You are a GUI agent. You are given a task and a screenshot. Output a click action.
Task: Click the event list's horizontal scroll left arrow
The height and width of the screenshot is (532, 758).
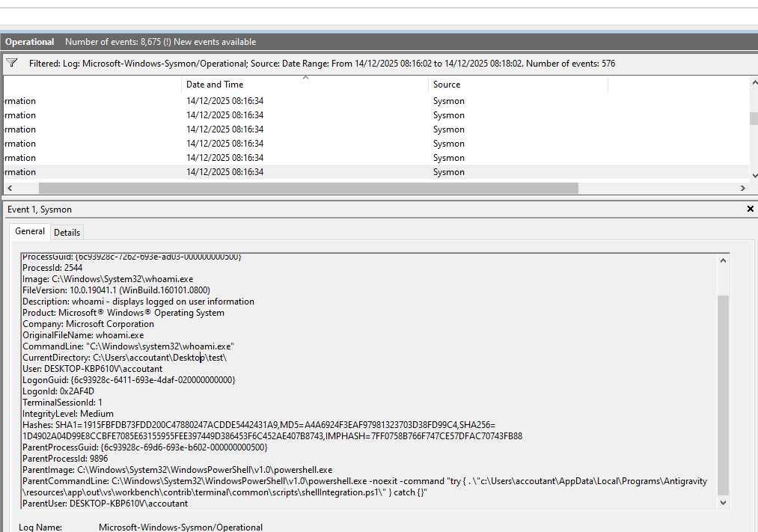click(x=9, y=189)
